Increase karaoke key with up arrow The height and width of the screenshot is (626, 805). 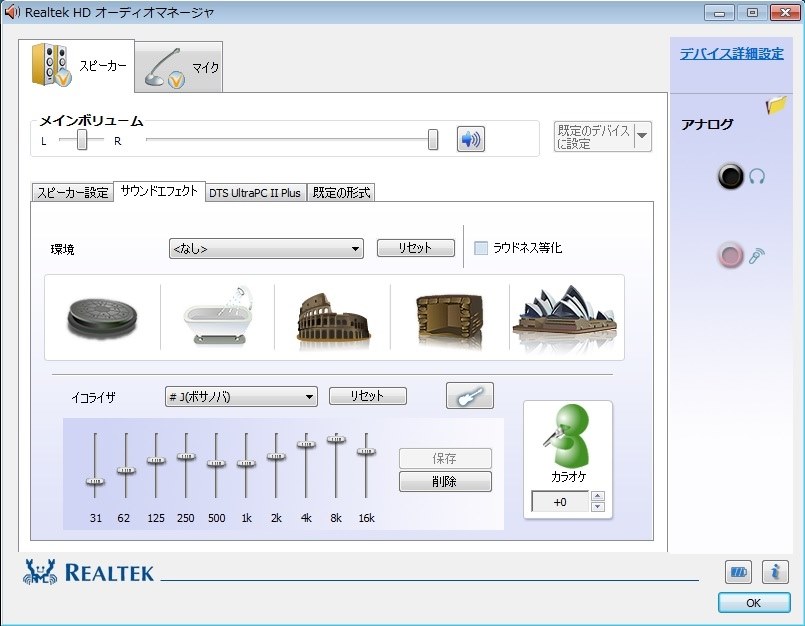pos(598,496)
